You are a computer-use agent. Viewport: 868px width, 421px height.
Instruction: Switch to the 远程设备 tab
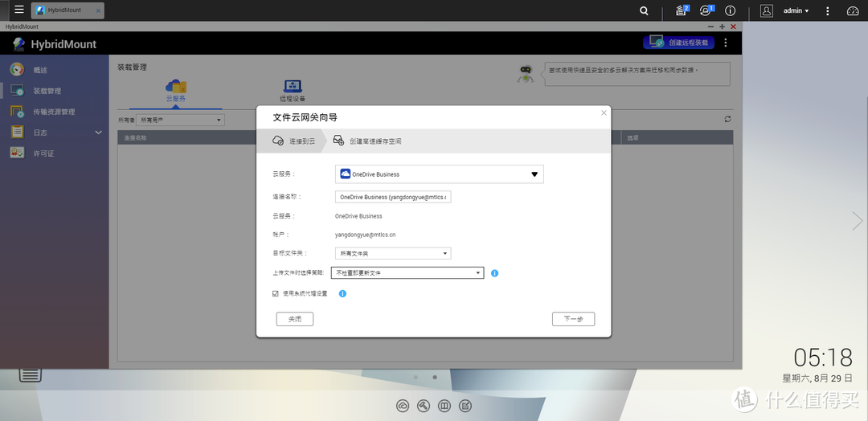[293, 92]
